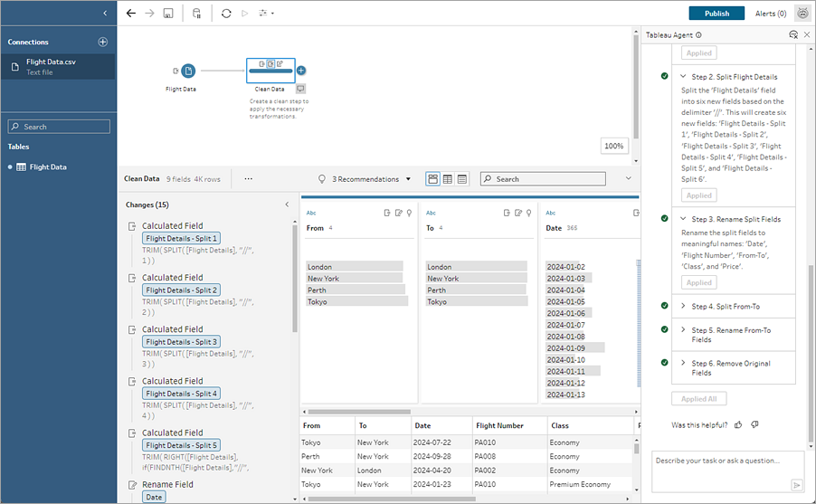The image size is (816, 504).
Task: Click the thumbs down feedback icon
Action: coord(754,424)
